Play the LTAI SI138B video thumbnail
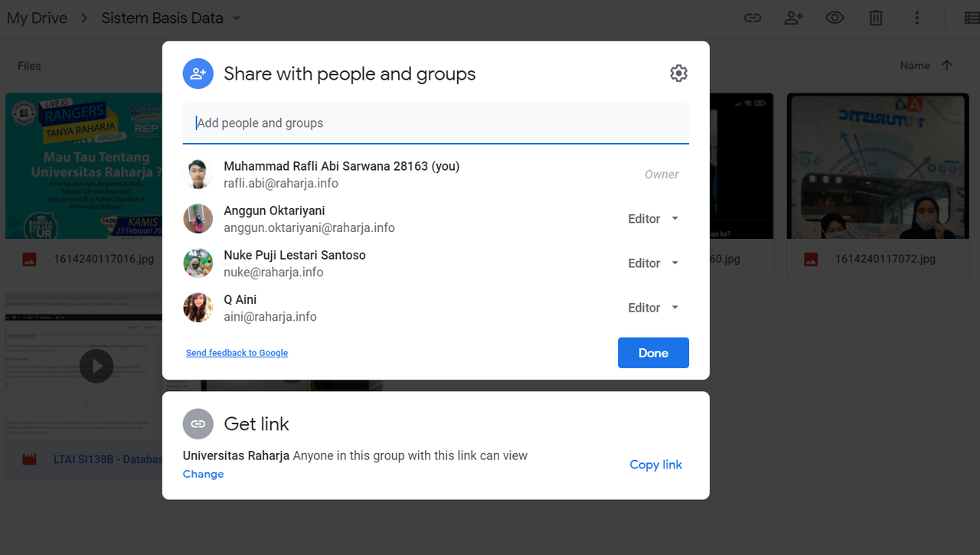Image resolution: width=980 pixels, height=555 pixels. (x=96, y=367)
